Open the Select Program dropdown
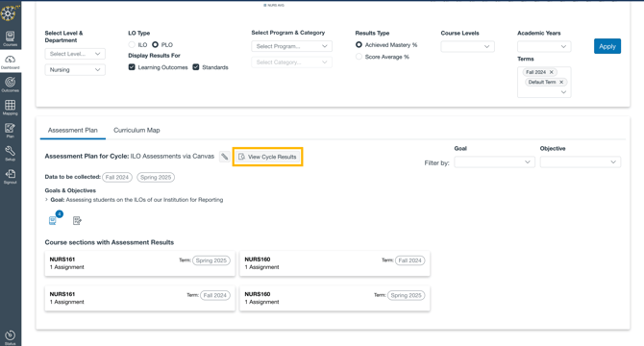644x346 pixels. tap(291, 46)
